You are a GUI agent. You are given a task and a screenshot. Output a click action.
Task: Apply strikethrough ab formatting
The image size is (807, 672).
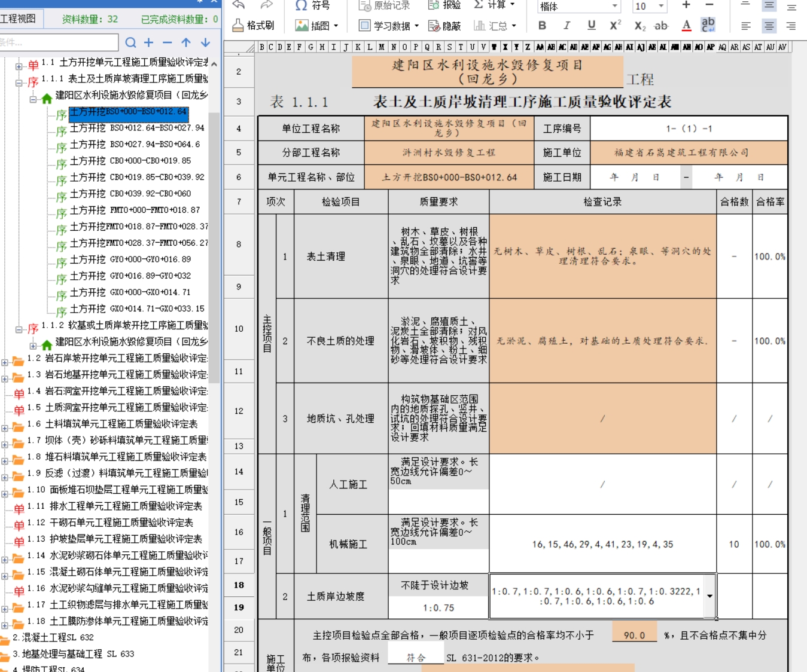click(x=661, y=26)
